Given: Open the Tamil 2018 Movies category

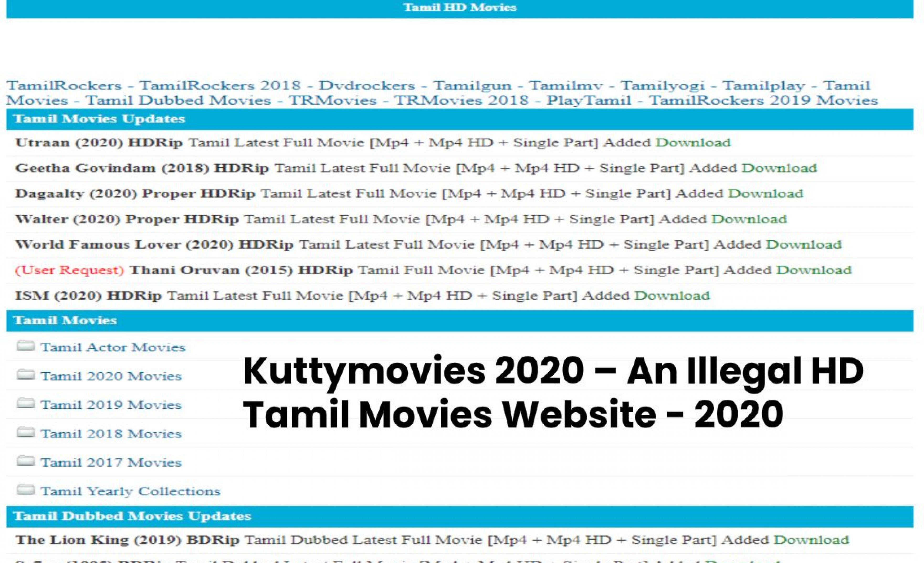Looking at the screenshot, I should tap(111, 434).
